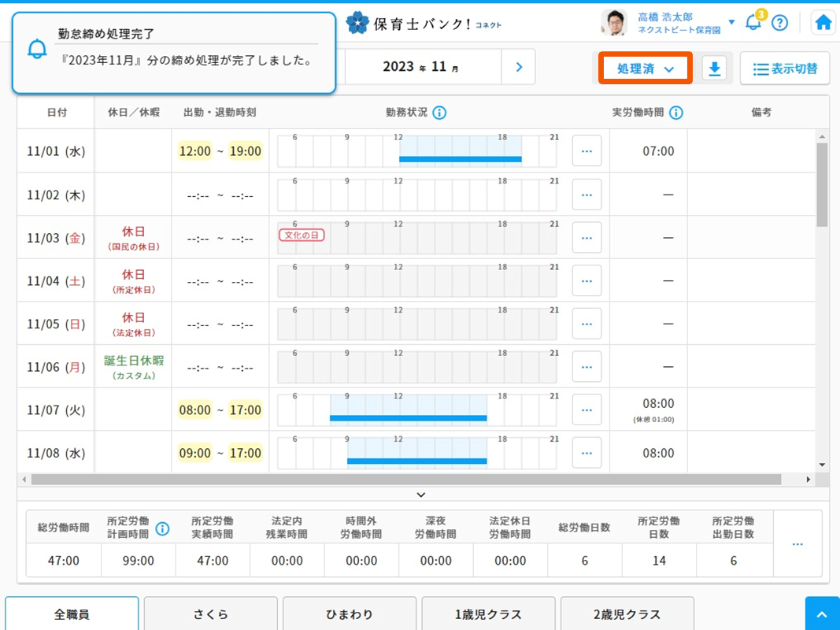Open the more options for 11/01 row
840x630 pixels.
coord(587,151)
